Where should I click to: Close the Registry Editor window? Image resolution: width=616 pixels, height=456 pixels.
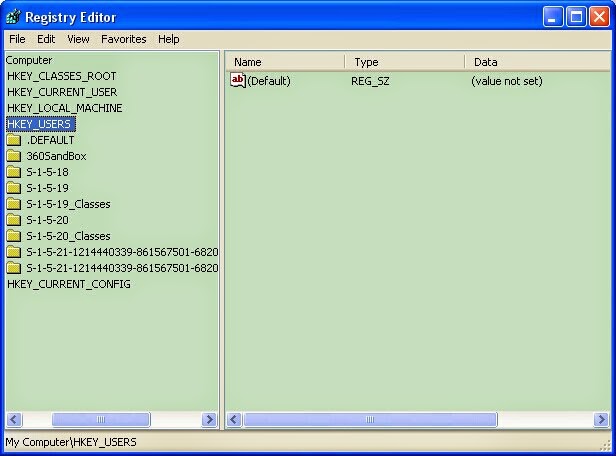(x=600, y=17)
